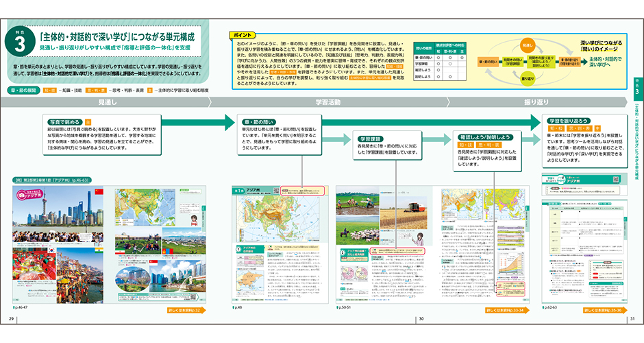Click the light green arrow pointing into 学習課題

pos(337,139)
